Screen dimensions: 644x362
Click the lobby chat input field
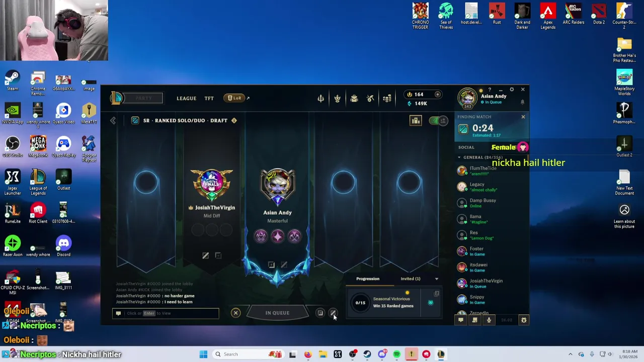coord(166,313)
